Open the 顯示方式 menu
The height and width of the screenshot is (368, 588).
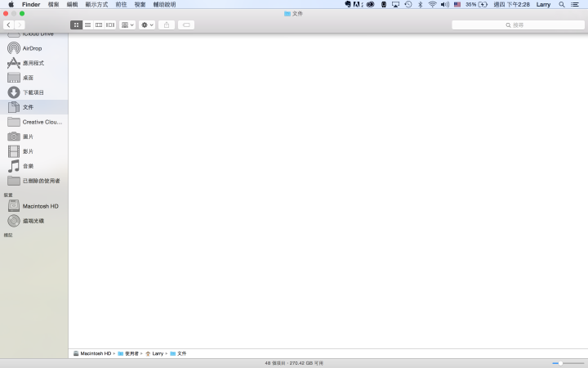(x=96, y=5)
